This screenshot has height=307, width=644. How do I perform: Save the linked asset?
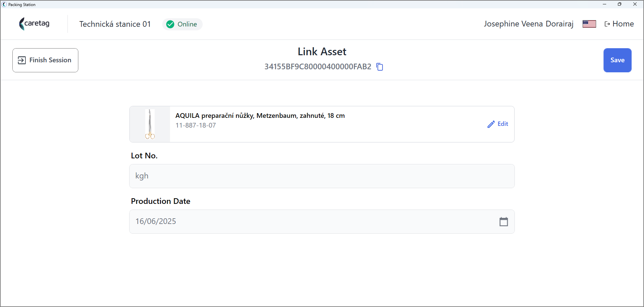618,60
